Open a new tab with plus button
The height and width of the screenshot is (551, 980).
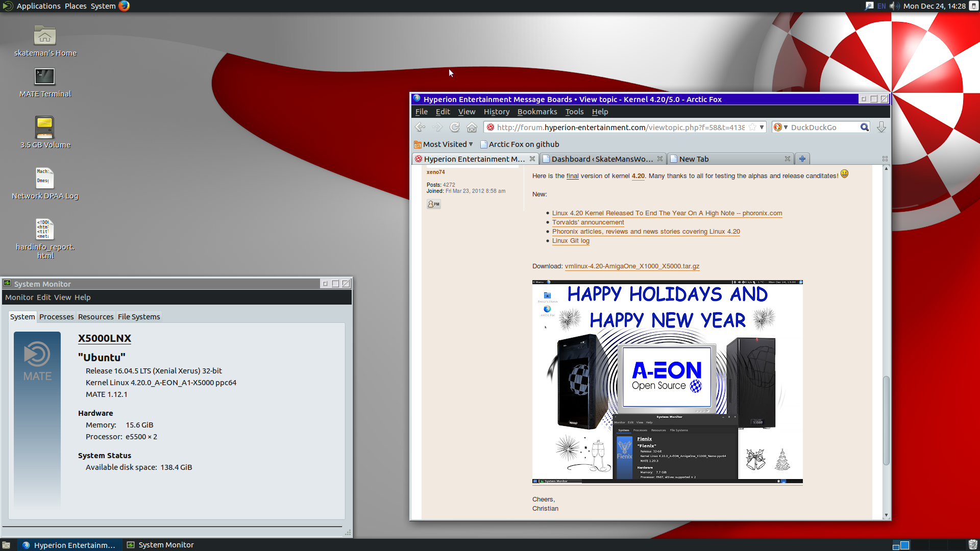click(802, 159)
